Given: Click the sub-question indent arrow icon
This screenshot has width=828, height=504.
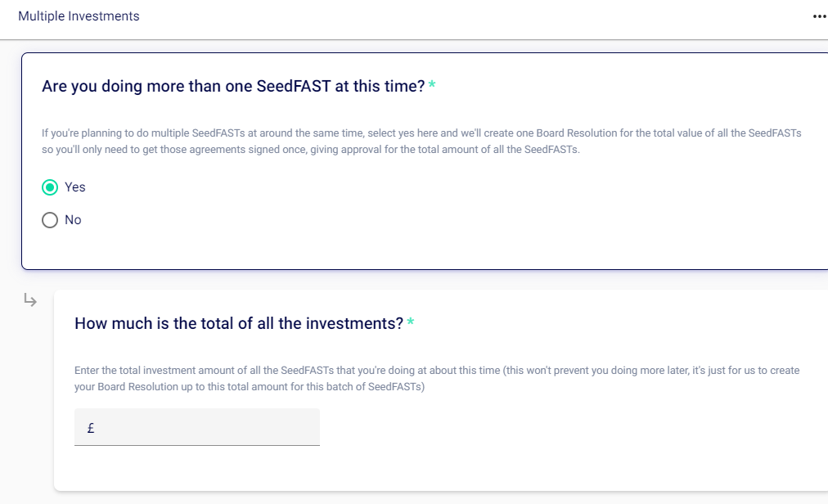Looking at the screenshot, I should [30, 300].
